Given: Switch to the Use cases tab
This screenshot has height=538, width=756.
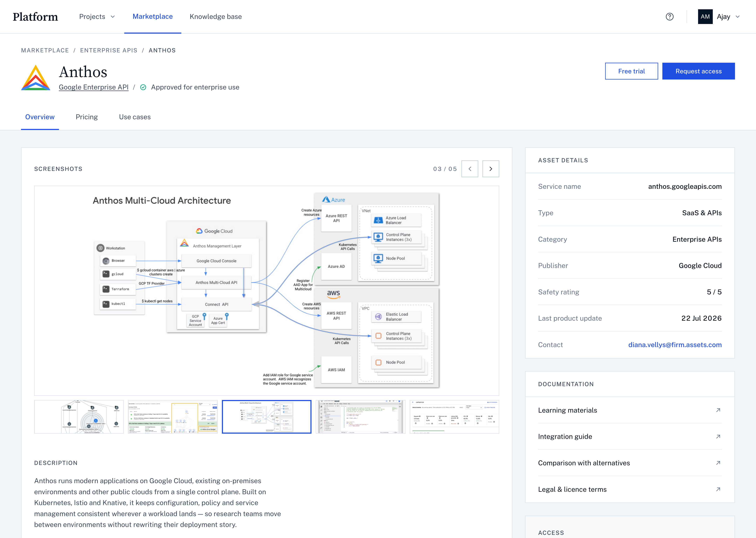Looking at the screenshot, I should 135,117.
